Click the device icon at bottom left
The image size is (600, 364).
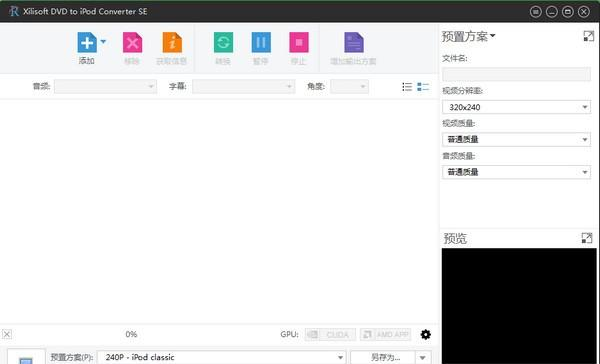26,358
